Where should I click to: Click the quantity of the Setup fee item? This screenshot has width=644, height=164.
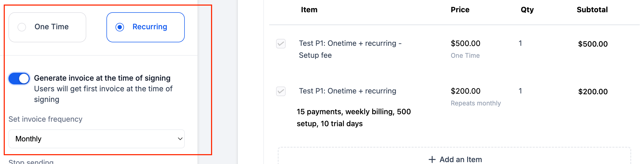point(520,43)
